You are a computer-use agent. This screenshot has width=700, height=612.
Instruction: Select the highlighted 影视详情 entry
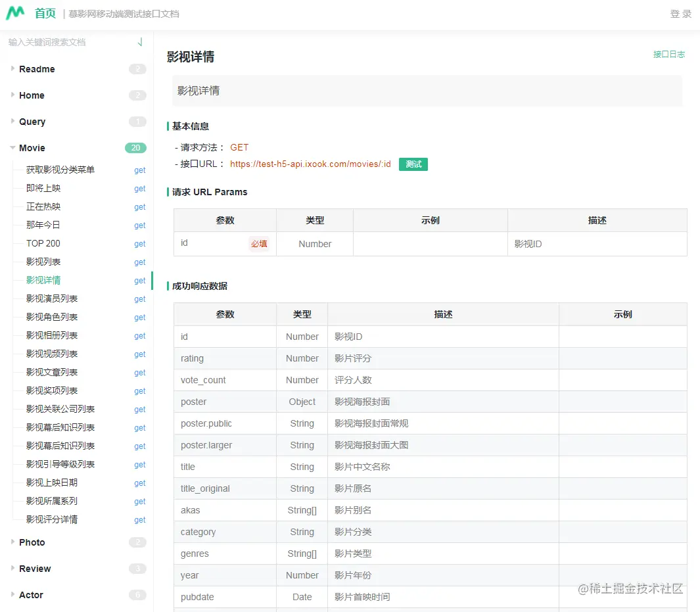[x=43, y=280]
